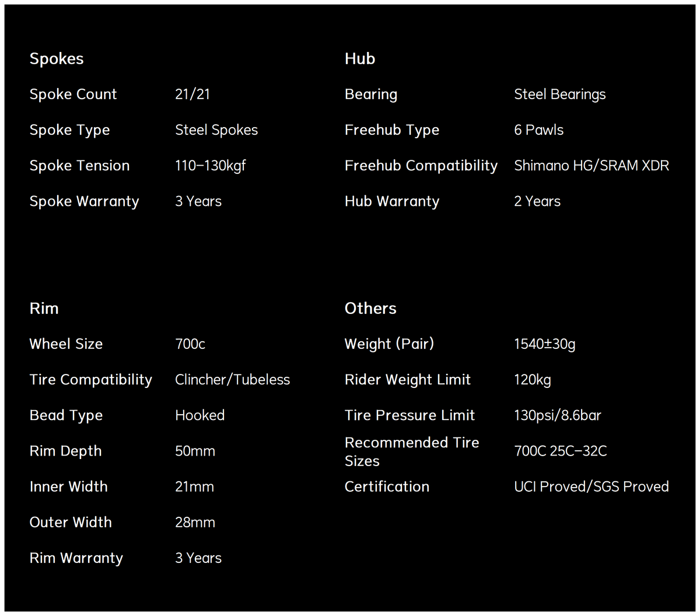Screen dimensions: 700x616
Task: Select the Others section heading
Action: (x=370, y=308)
